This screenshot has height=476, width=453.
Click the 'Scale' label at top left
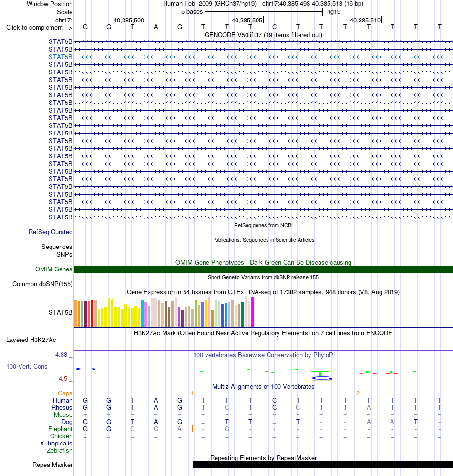coord(65,12)
